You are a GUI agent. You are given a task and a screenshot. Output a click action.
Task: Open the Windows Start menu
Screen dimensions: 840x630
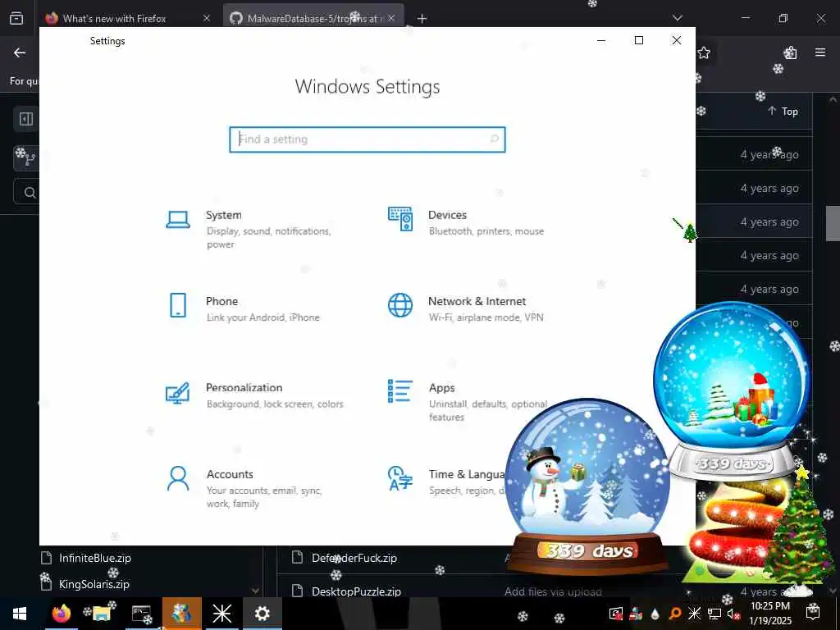point(20,614)
